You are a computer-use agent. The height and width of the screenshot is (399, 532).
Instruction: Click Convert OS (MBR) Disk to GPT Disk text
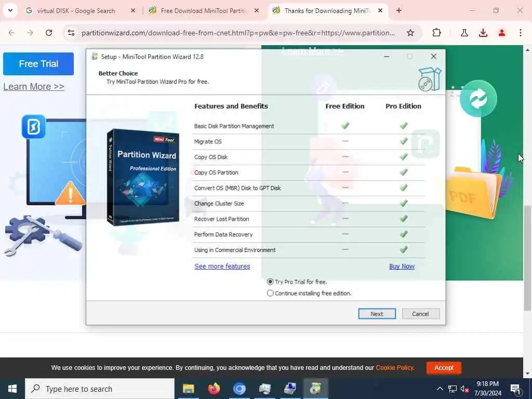pos(237,188)
